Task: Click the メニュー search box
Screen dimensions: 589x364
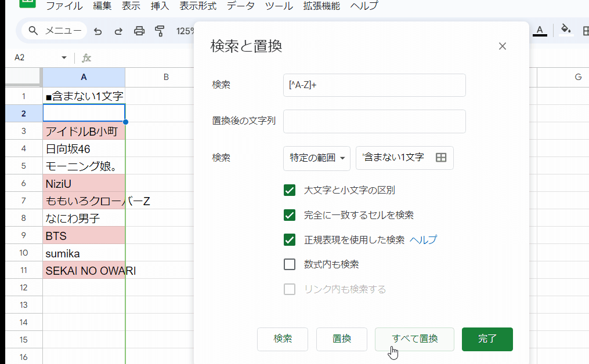Action: (x=55, y=31)
